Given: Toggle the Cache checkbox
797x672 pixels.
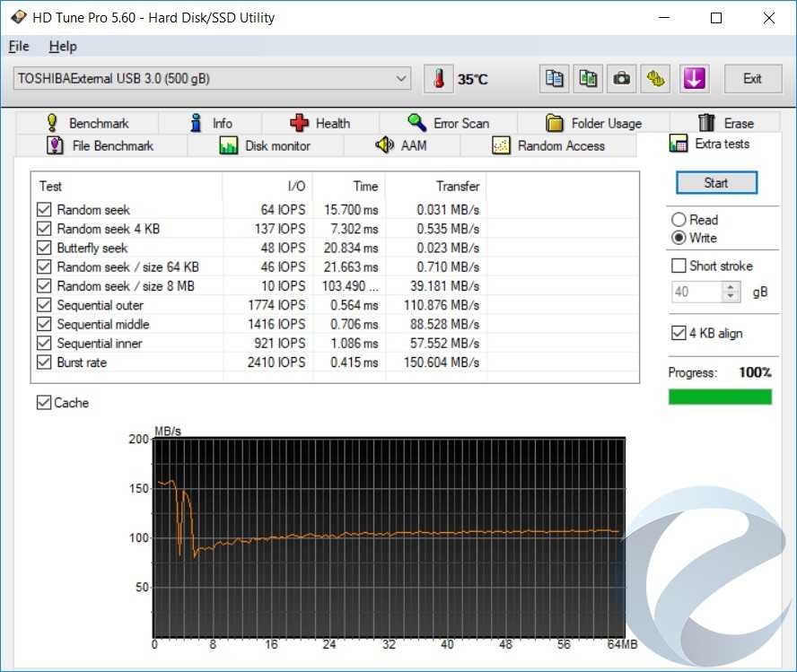Looking at the screenshot, I should (x=44, y=403).
